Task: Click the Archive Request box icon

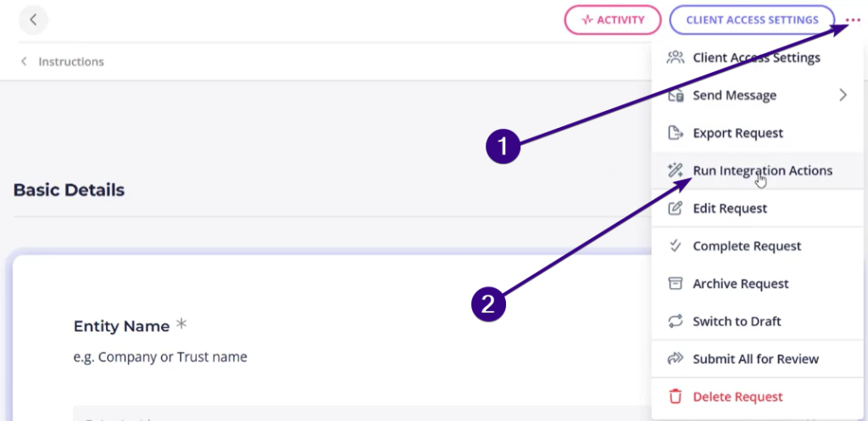Action: tap(676, 284)
